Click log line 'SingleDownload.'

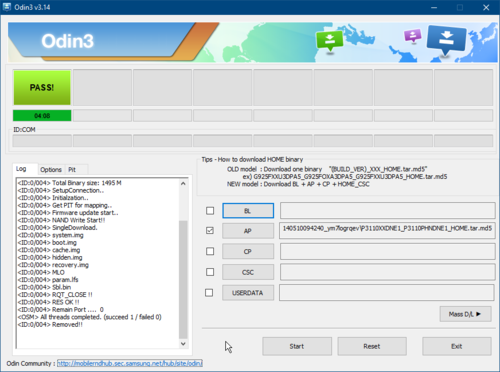pos(57,228)
